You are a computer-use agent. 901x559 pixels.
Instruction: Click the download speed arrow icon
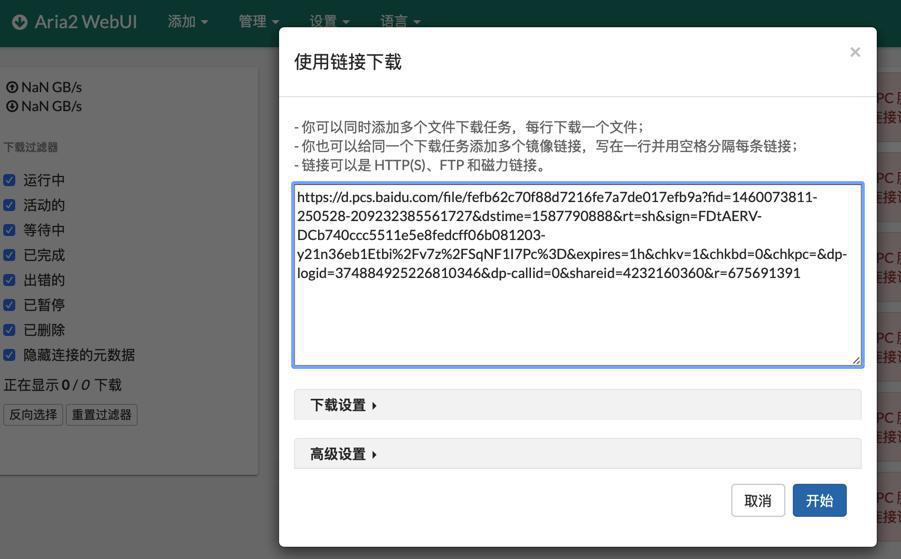pyautogui.click(x=12, y=106)
